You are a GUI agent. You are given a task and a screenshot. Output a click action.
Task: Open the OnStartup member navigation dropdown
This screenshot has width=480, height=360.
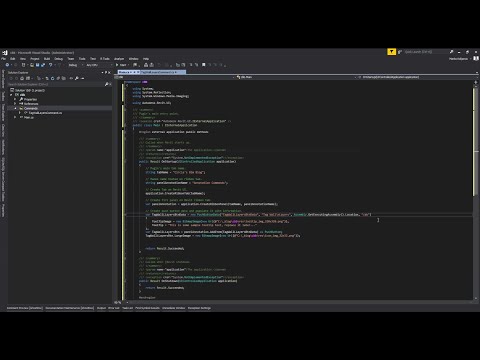417,77
